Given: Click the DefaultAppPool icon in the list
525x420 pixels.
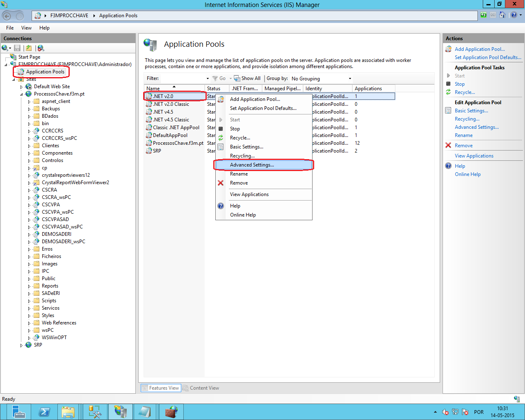Looking at the screenshot, I should tap(149, 135).
